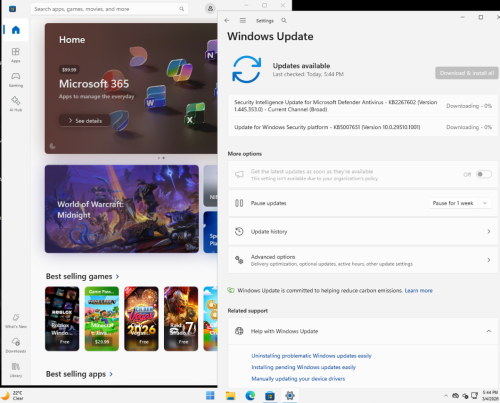500x403 pixels.
Task: Click the Store user profile icon
Action: pyautogui.click(x=210, y=9)
